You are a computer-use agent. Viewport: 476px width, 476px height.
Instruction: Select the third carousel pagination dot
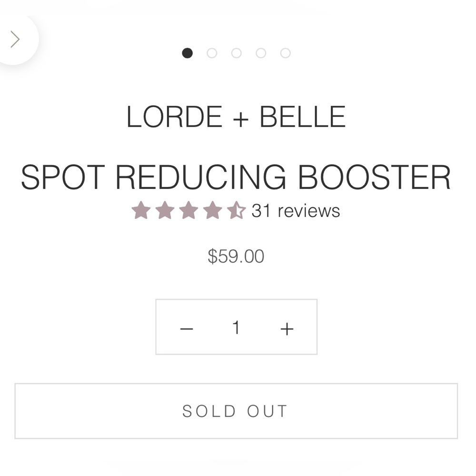pos(237,53)
